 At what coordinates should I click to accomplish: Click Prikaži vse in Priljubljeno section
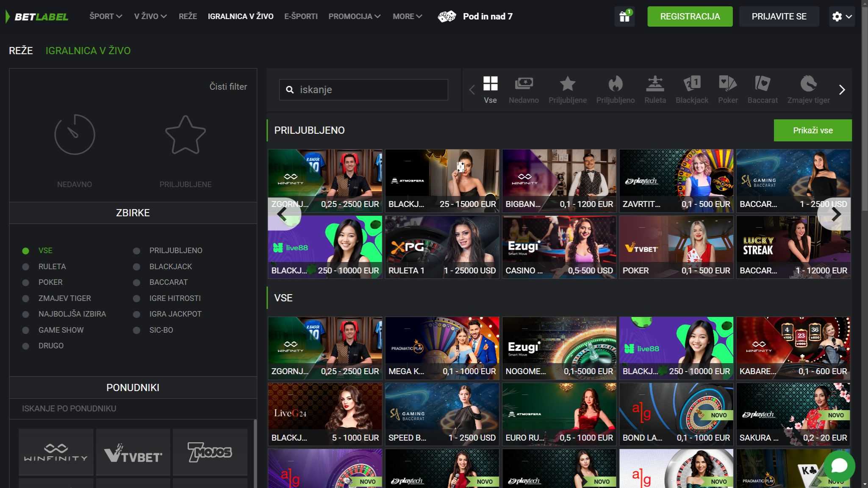click(813, 130)
